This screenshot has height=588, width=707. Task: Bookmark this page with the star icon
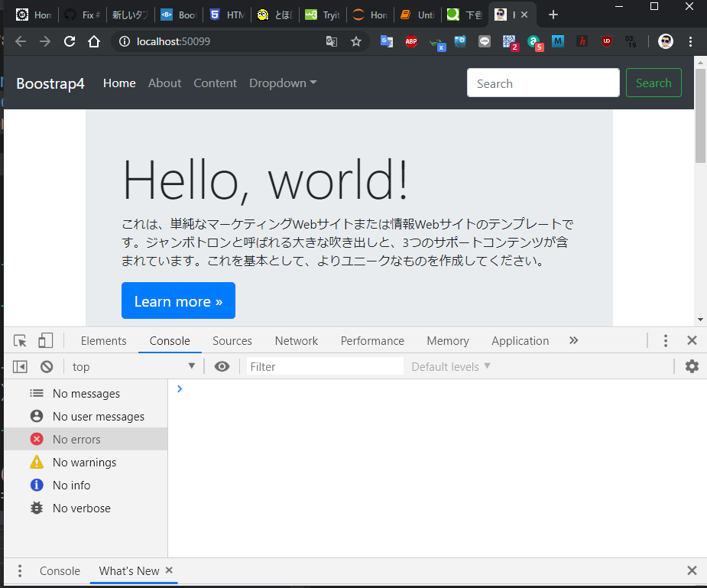356,41
